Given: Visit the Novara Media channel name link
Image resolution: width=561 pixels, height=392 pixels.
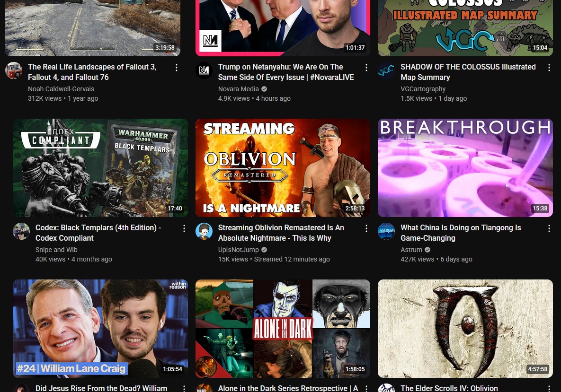Looking at the screenshot, I should 238,89.
